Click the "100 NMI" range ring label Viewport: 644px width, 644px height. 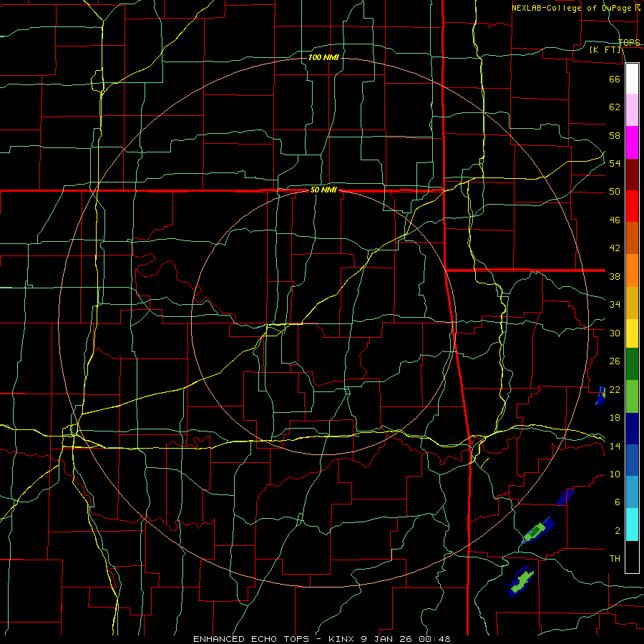point(323,57)
